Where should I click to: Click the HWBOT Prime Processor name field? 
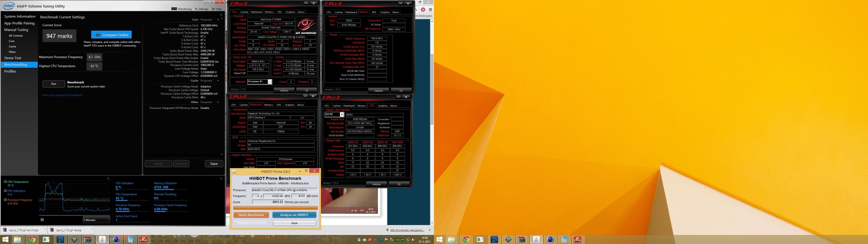point(285,190)
